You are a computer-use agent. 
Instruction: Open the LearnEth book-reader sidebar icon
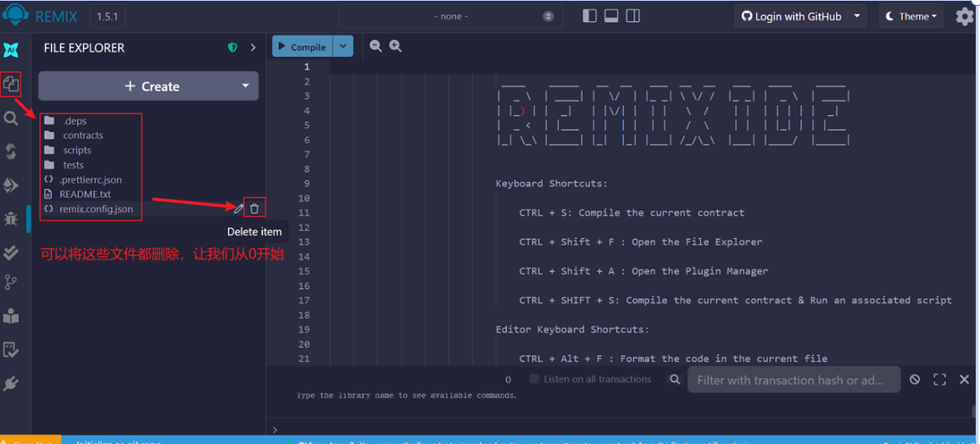[11, 316]
